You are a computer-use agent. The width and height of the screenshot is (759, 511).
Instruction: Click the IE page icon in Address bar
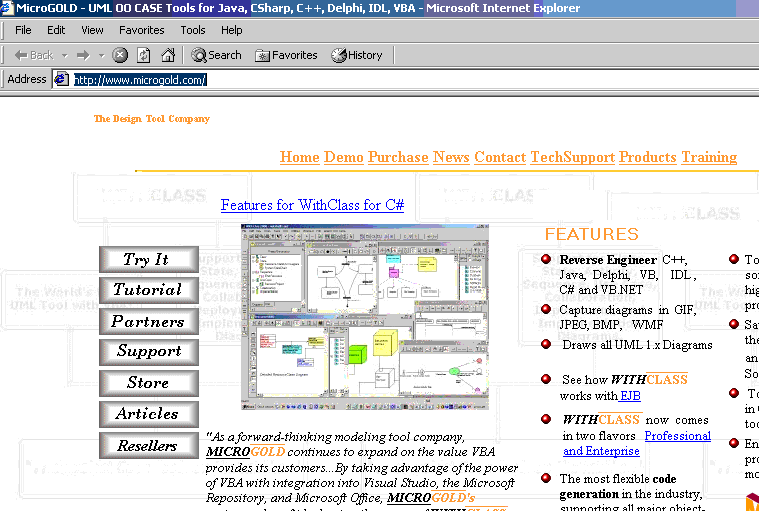point(62,79)
